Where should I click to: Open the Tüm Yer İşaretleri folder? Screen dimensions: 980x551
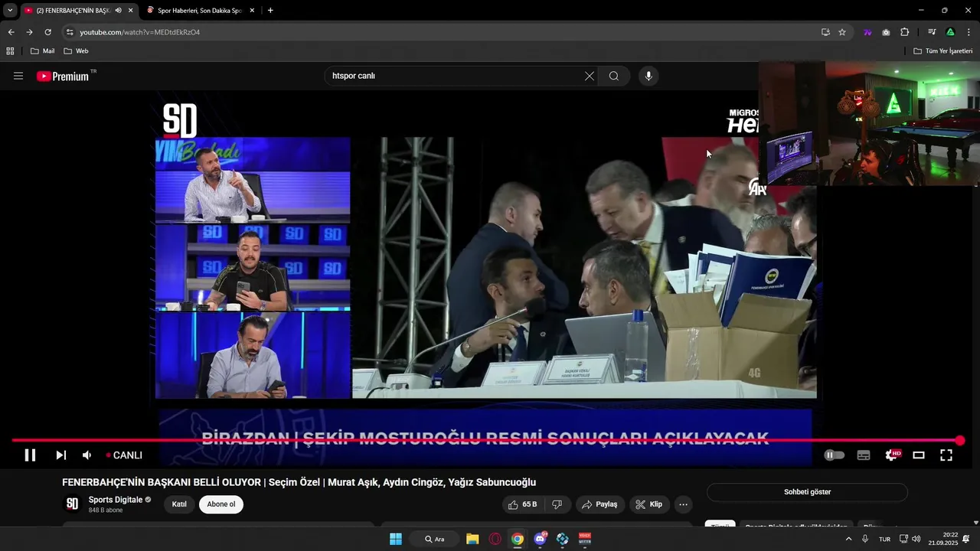942,51
